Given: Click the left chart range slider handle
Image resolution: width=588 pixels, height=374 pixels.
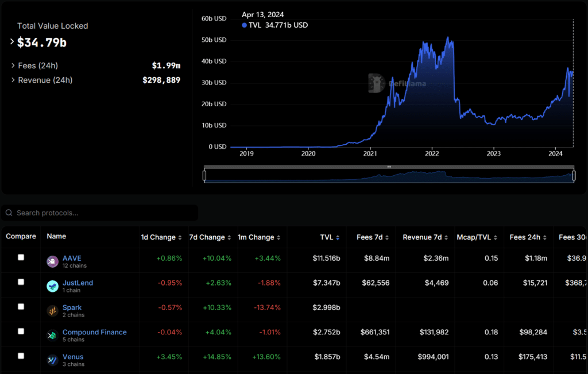Looking at the screenshot, I should [204, 175].
